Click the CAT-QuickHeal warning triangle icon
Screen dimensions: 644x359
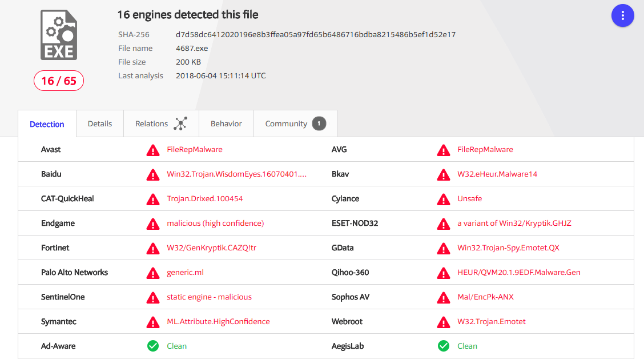click(153, 200)
